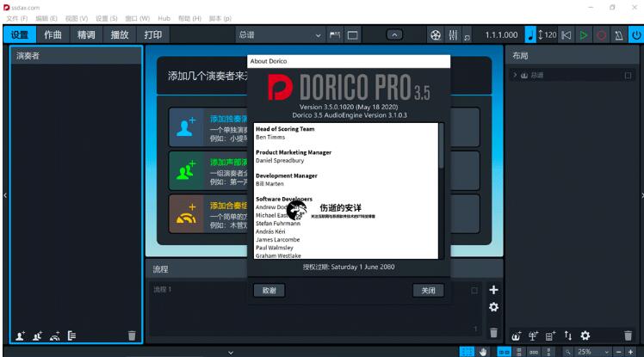Add a new flow with the plus icon
The width and height of the screenshot is (644, 357).
pos(493,290)
